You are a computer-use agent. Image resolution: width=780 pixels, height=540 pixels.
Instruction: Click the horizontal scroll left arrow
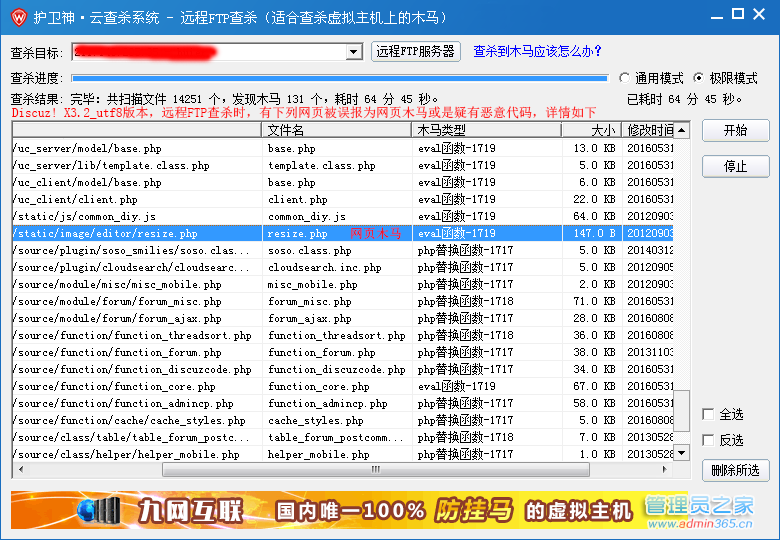pyautogui.click(x=20, y=469)
